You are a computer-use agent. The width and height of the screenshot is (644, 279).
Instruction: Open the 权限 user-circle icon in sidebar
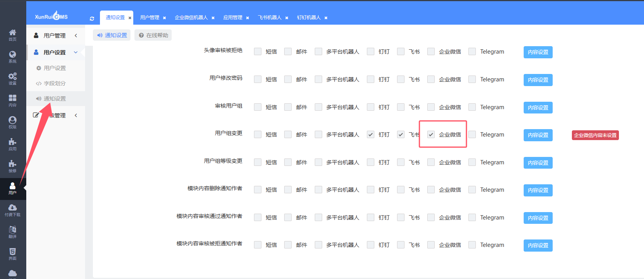pyautogui.click(x=13, y=122)
